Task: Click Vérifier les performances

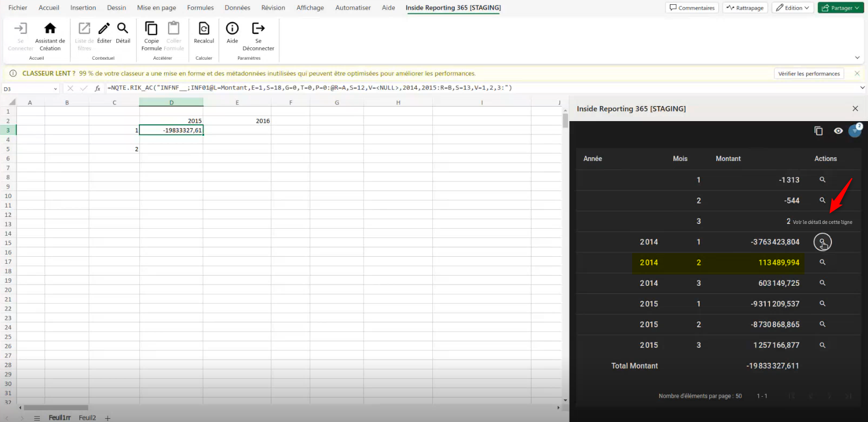Action: click(x=809, y=74)
